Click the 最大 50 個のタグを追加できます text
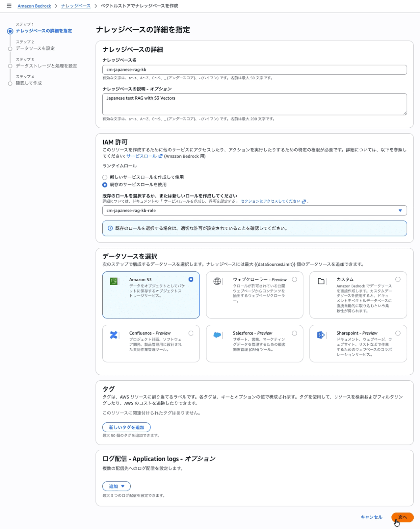The width and height of the screenshot is (420, 529). pyautogui.click(x=131, y=435)
